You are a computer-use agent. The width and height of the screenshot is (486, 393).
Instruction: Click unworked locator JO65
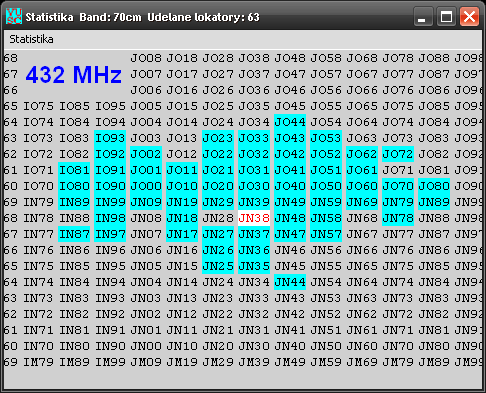coord(362,106)
